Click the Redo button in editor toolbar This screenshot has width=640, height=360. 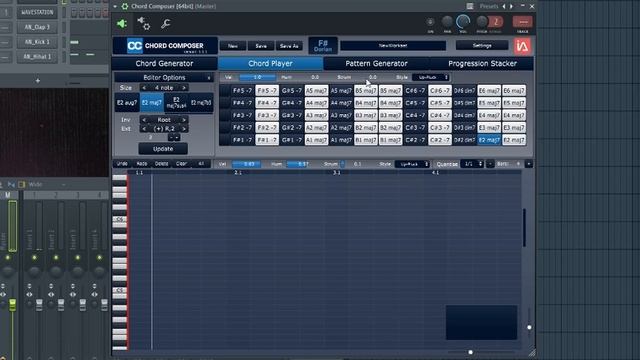(142, 164)
